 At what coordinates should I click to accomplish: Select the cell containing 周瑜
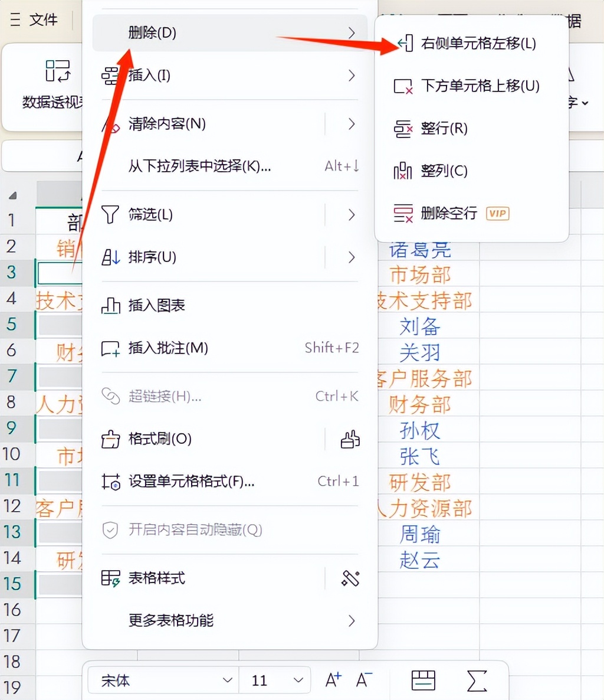click(x=420, y=534)
